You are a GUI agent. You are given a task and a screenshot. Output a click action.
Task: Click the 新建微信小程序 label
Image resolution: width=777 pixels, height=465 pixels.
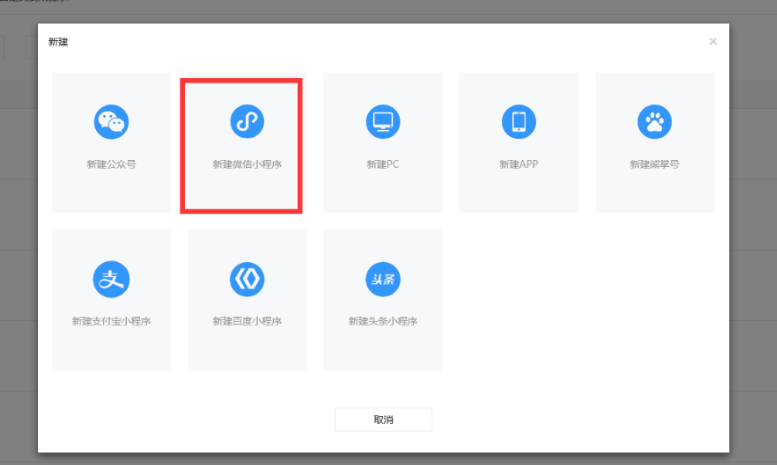247,164
